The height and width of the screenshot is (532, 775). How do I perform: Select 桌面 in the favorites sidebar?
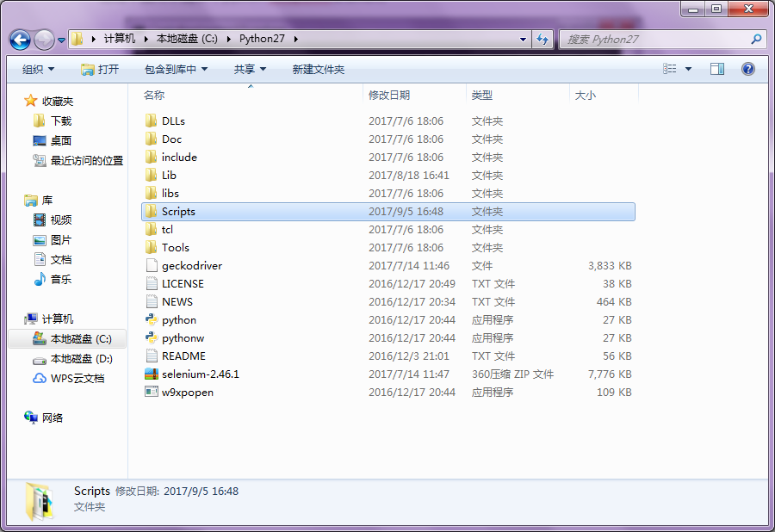point(60,140)
